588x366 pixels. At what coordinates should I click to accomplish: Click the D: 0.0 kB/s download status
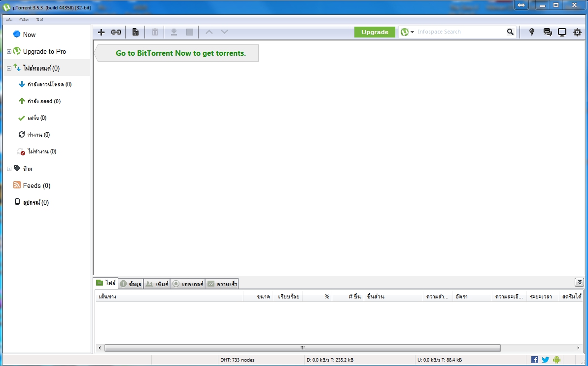click(x=330, y=360)
